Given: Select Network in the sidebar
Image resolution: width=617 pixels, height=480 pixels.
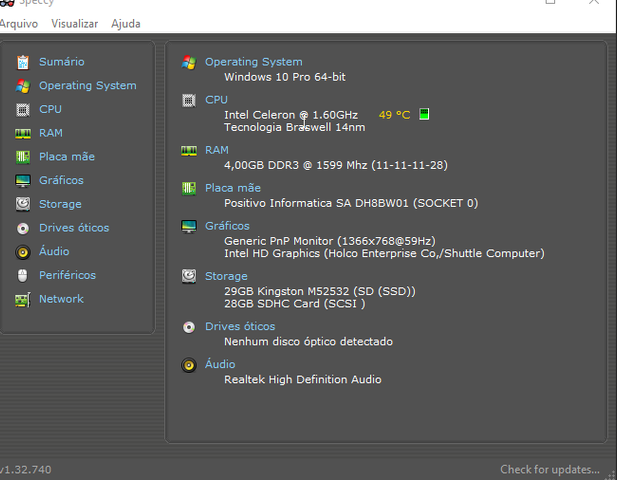Looking at the screenshot, I should coord(61,299).
